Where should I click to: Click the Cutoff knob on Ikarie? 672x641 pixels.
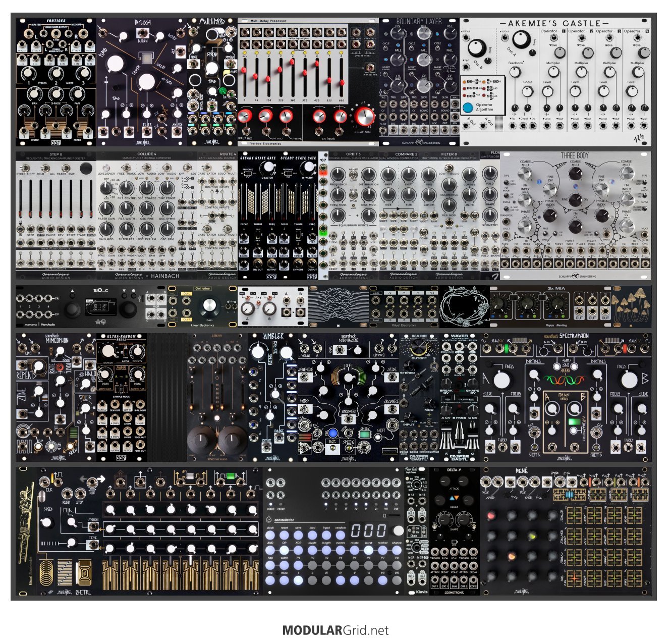tap(419, 346)
